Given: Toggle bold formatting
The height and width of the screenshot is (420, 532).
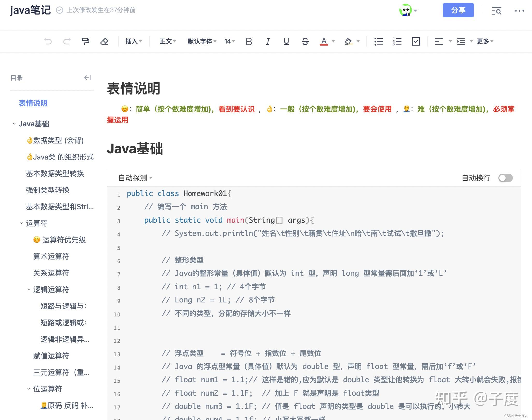Looking at the screenshot, I should [x=249, y=41].
